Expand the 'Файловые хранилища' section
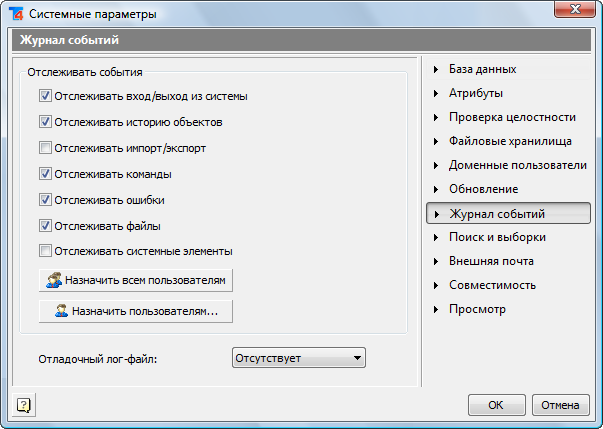Screen dimensions: 603x429 pyautogui.click(x=508, y=141)
